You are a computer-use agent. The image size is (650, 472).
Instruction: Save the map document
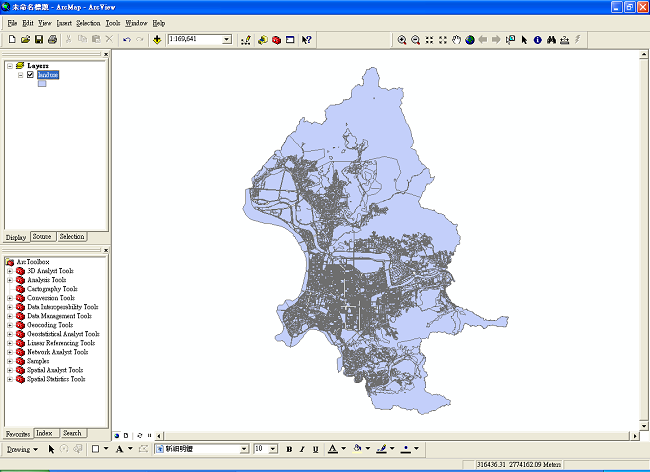click(x=39, y=40)
